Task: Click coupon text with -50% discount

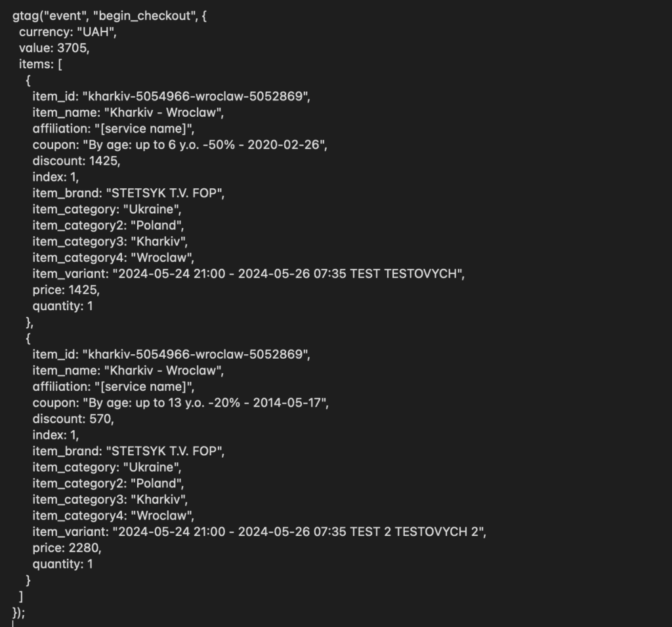Action: 203,145
